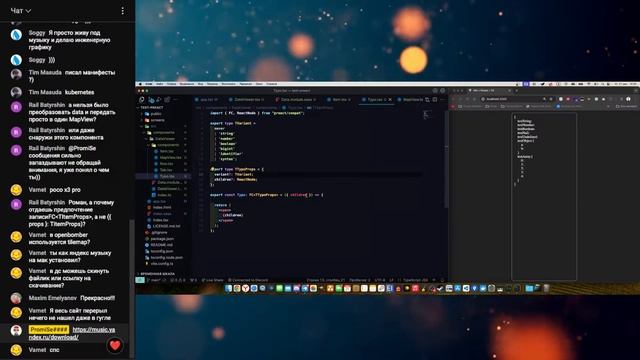This screenshot has height=360, width=640.
Task: Open the Apple menu in the macOS menu bar
Action: [141, 84]
